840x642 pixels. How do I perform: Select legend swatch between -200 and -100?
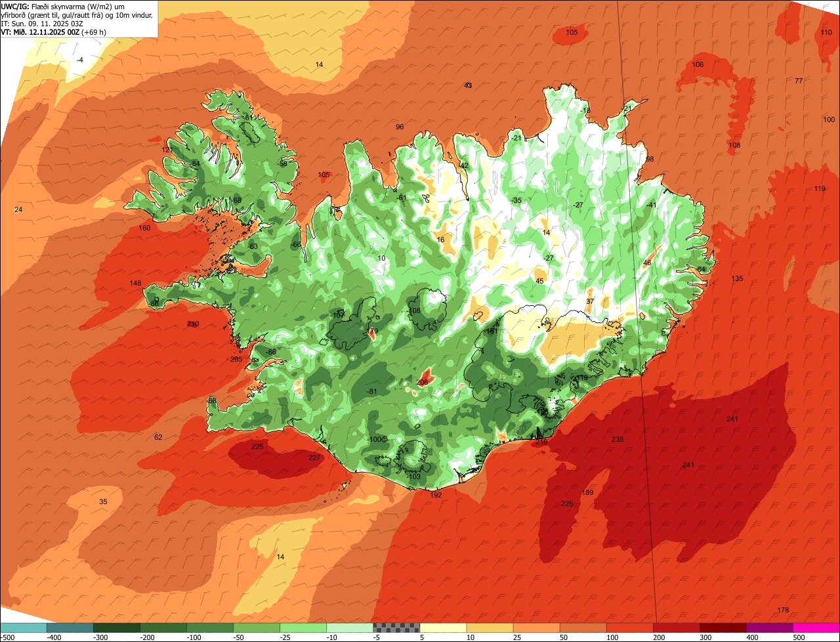pos(163,628)
